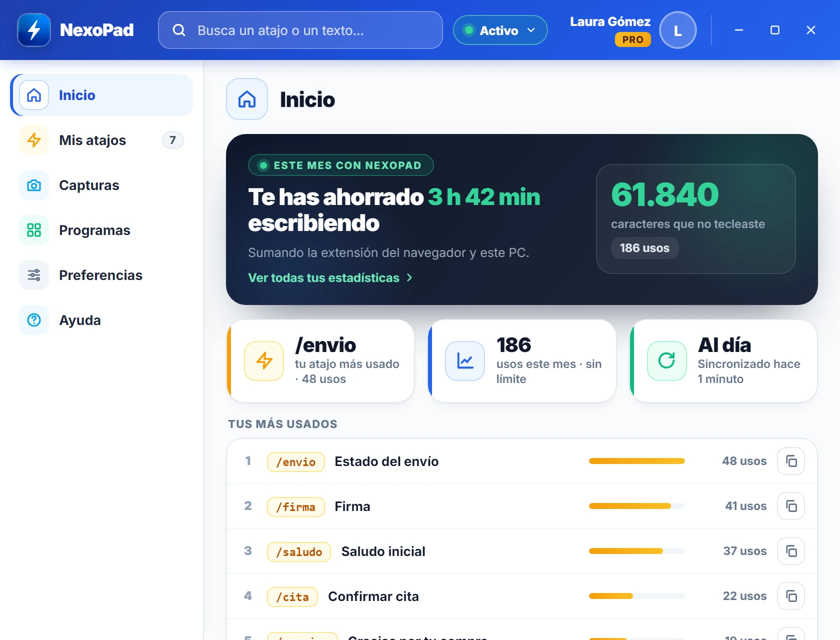Open the Inicio home icon in sidebar
The height and width of the screenshot is (640, 840).
(34, 95)
